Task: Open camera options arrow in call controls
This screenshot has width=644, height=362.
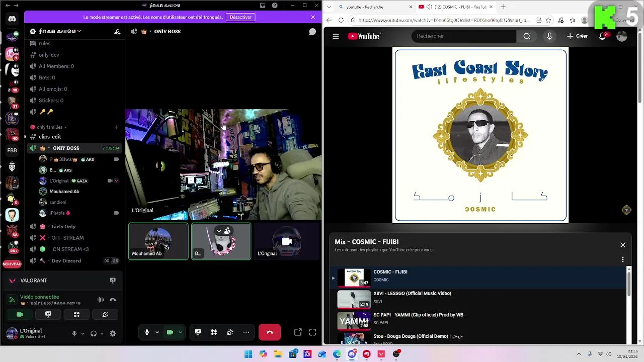Action: 180,332
